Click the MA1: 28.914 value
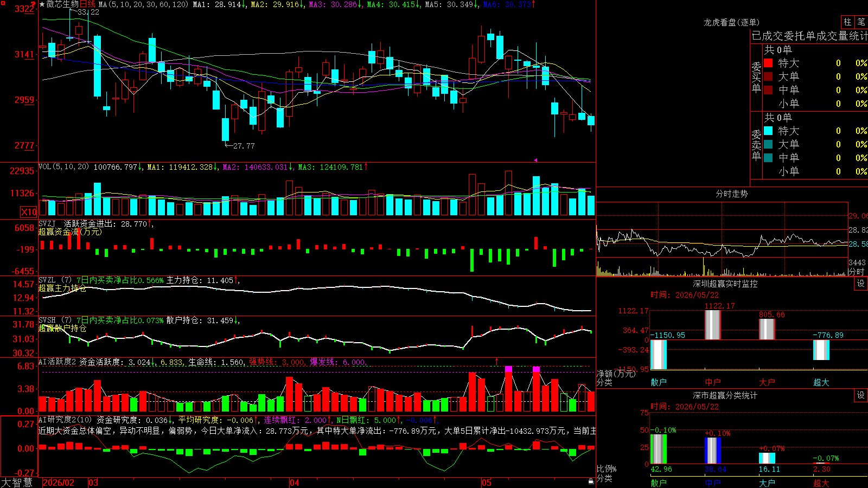This screenshot has height=488, width=868. tap(219, 4)
